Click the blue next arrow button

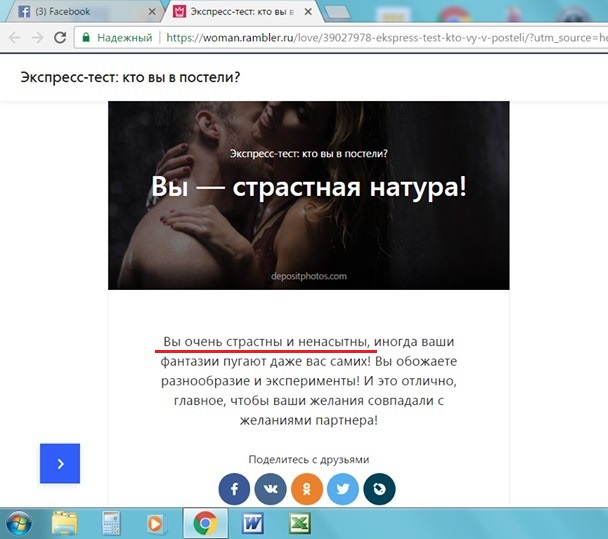pyautogui.click(x=60, y=463)
